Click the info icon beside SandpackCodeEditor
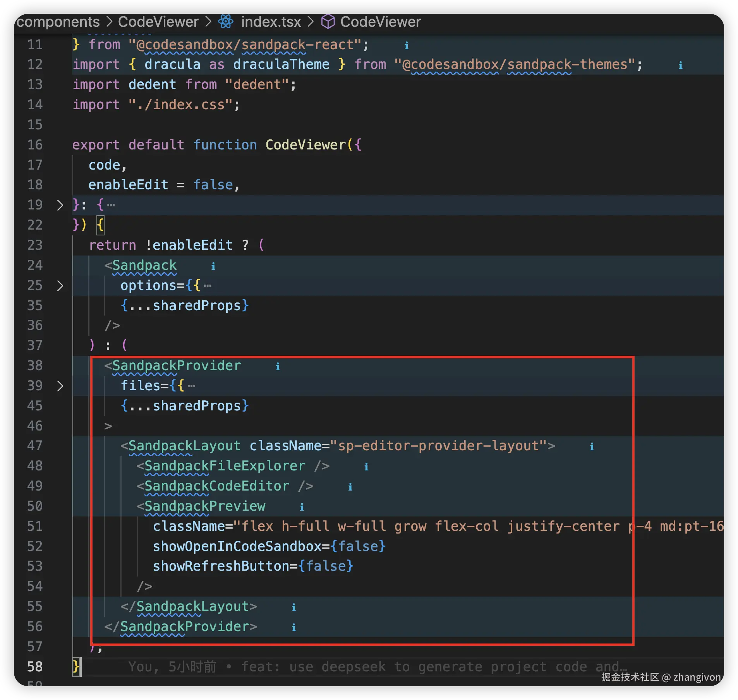The height and width of the screenshot is (700, 738). coord(350,487)
